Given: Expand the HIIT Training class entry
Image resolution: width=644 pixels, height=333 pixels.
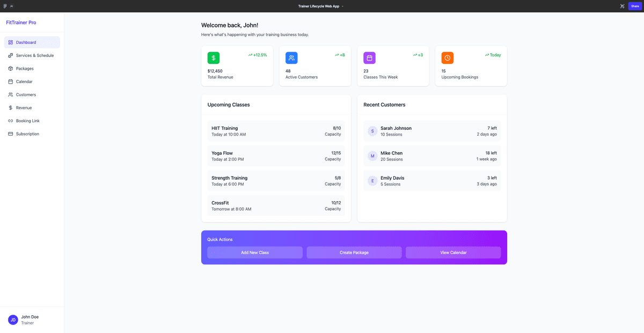Looking at the screenshot, I should [x=276, y=131].
